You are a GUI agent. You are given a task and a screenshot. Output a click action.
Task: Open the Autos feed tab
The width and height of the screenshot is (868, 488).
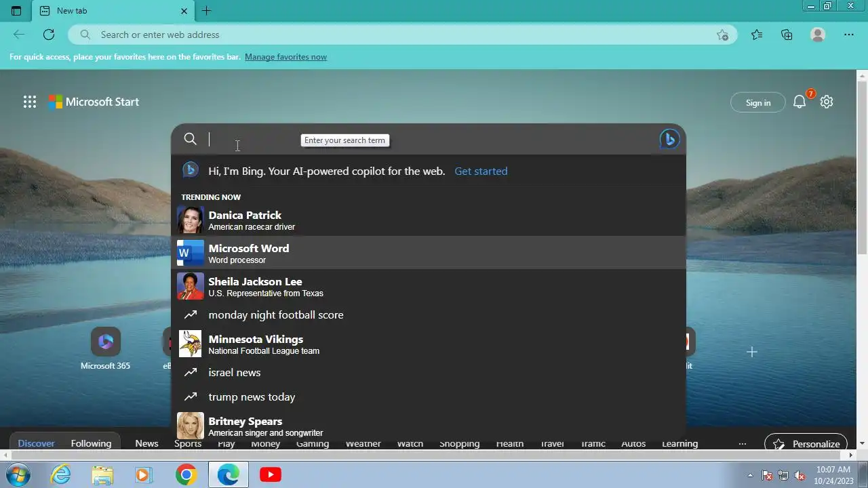(633, 444)
